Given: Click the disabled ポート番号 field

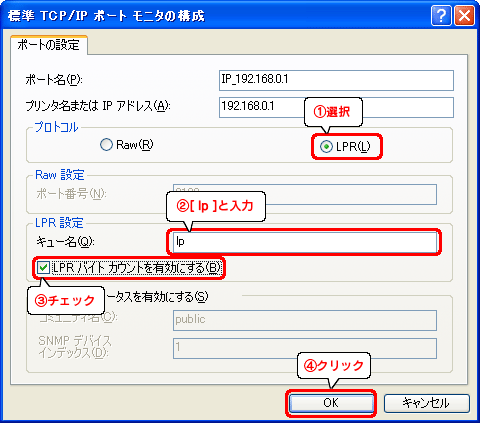Looking at the screenshot, I should click(x=305, y=194).
